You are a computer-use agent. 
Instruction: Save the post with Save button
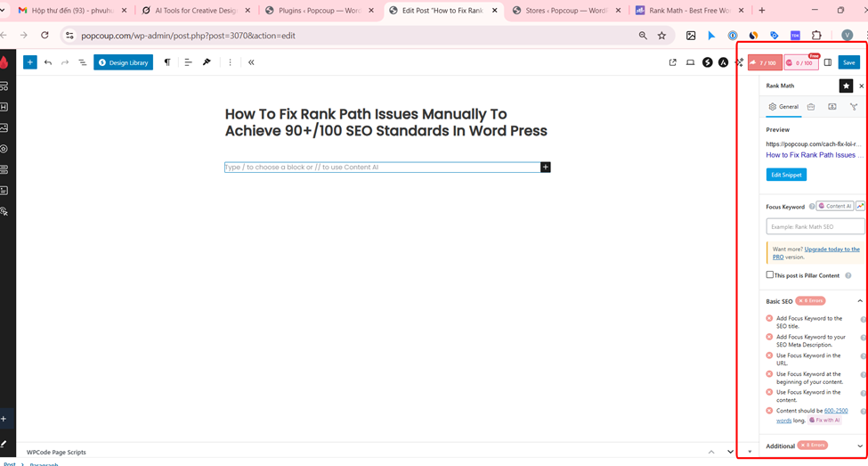[x=849, y=62]
